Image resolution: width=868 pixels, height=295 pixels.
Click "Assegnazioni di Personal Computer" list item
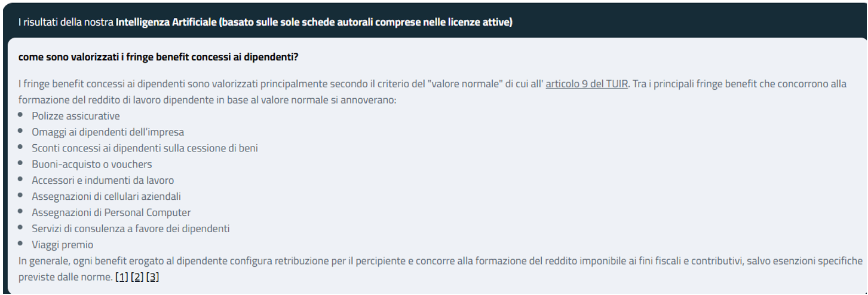tap(111, 212)
